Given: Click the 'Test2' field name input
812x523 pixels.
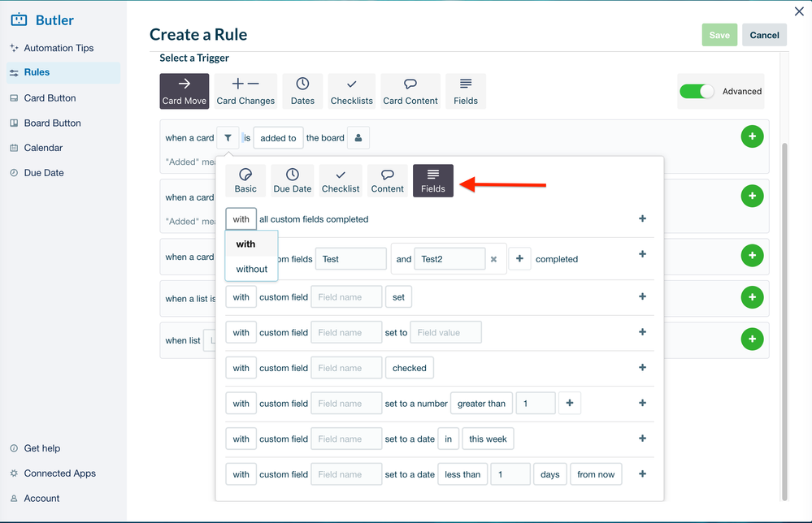Looking at the screenshot, I should click(449, 259).
